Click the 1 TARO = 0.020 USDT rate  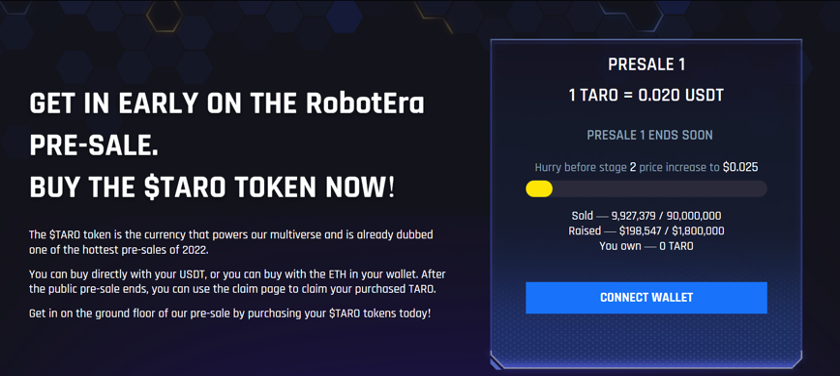coord(646,95)
